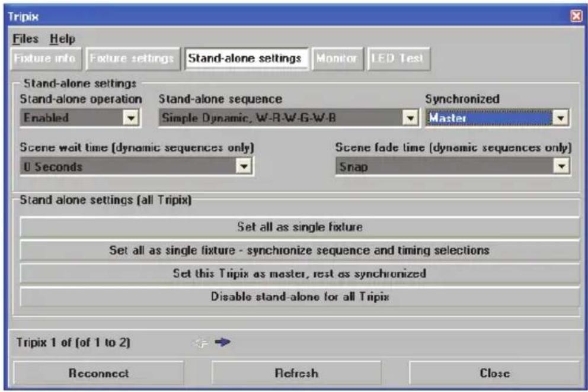Expand the Stand-alone operation dropdown arrow
The width and height of the screenshot is (588, 392).
point(131,118)
